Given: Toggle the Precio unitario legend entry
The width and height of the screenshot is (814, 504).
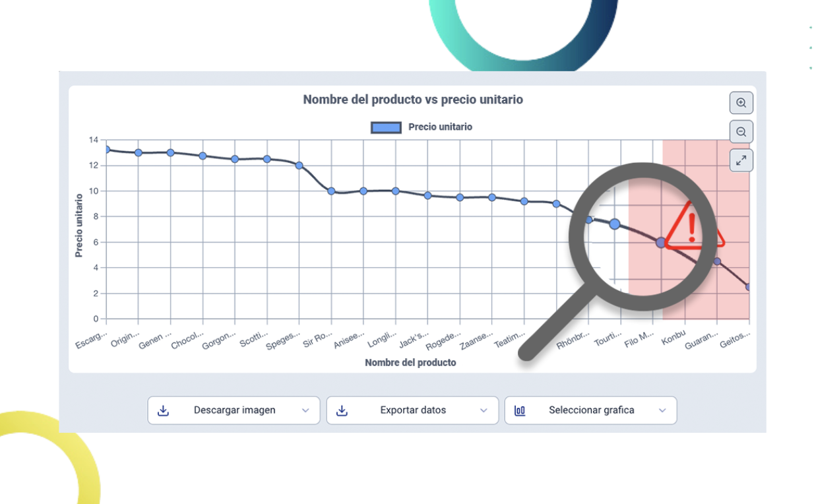Looking at the screenshot, I should (422, 127).
